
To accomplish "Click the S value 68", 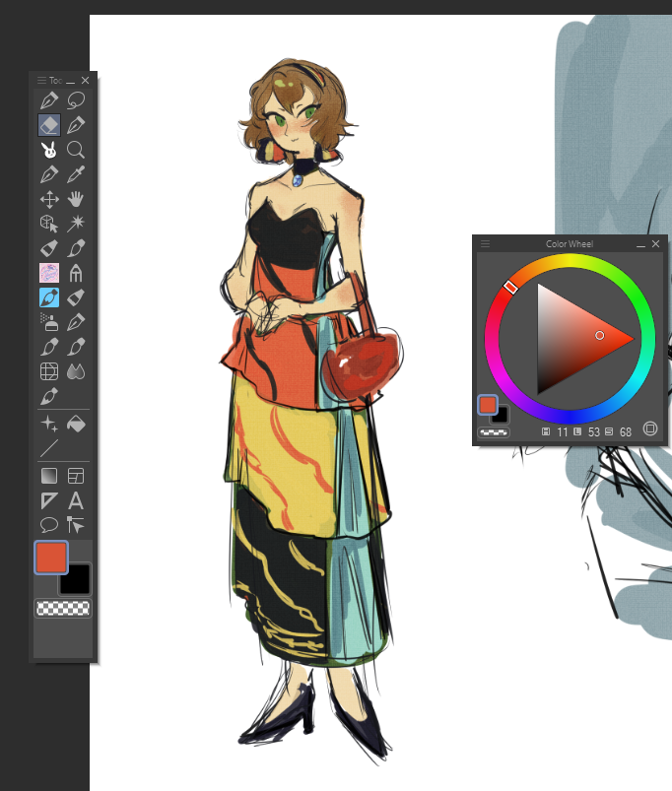I will click(x=626, y=431).
